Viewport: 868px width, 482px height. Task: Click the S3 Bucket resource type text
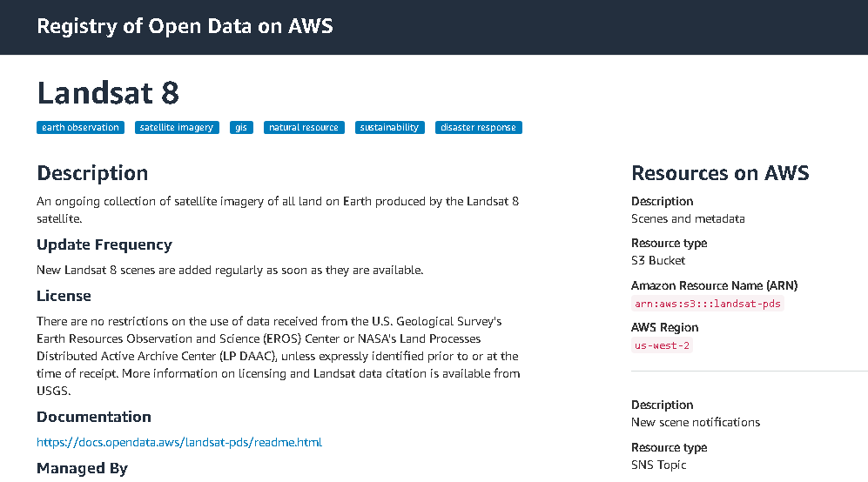coord(658,260)
